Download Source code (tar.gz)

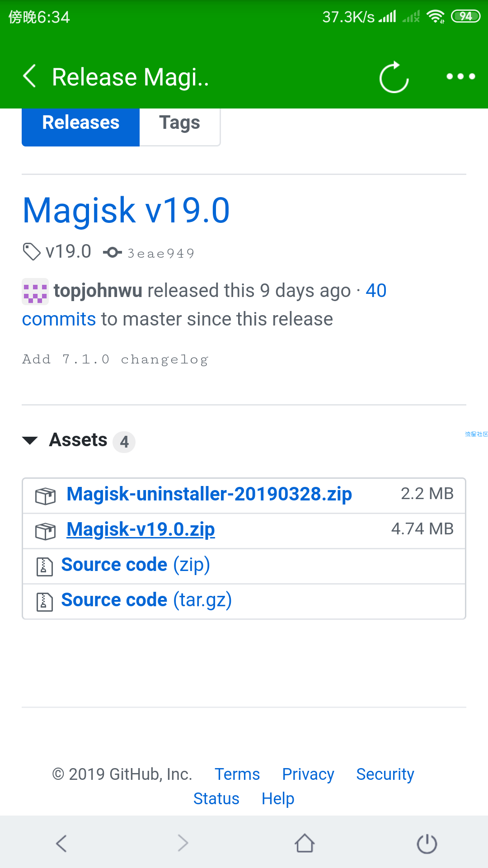[x=146, y=600]
